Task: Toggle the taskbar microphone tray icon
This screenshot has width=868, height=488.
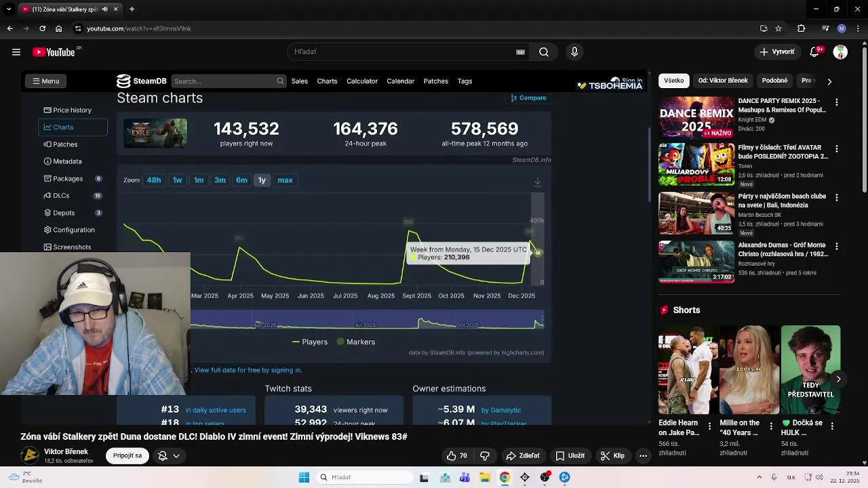Action: click(774, 477)
